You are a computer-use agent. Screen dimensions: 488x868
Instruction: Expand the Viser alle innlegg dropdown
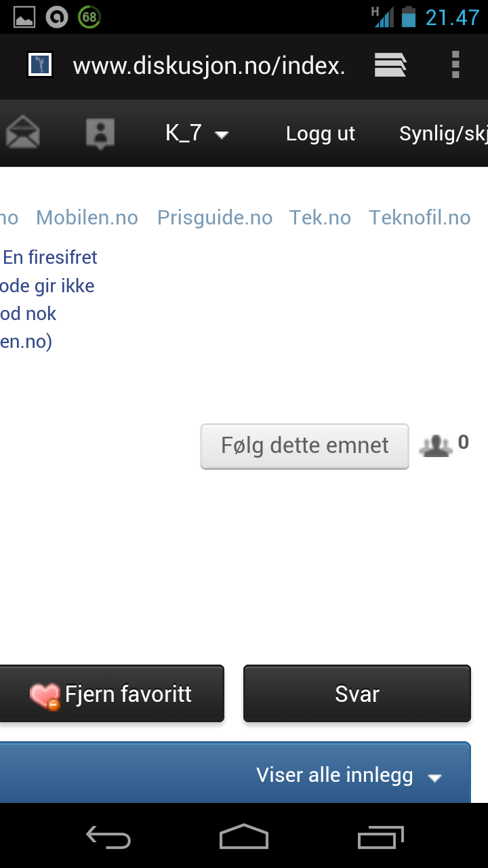(350, 775)
